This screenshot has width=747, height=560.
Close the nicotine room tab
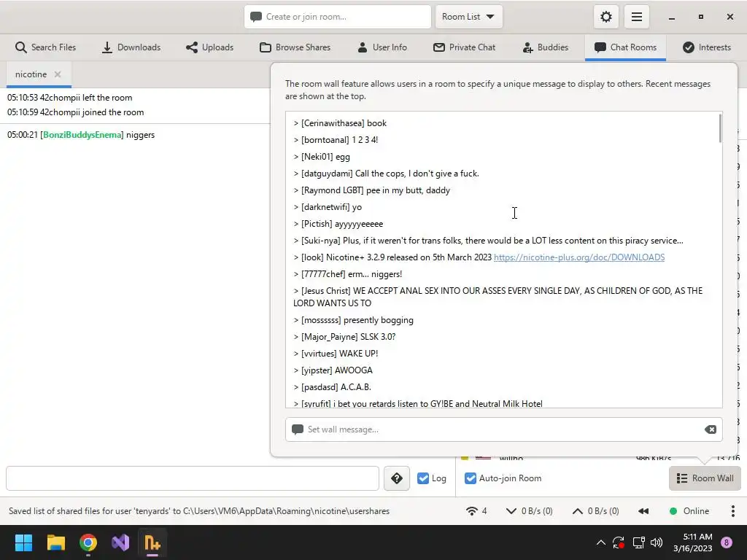click(58, 74)
